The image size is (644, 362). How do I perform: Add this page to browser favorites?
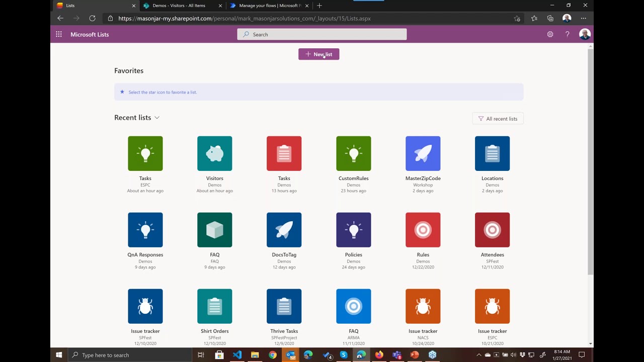tap(517, 18)
